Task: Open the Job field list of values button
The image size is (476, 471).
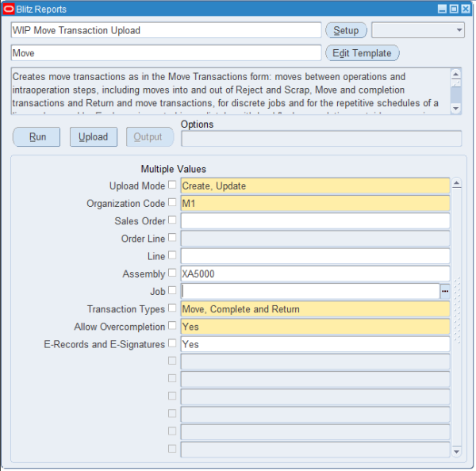Action: coord(445,291)
